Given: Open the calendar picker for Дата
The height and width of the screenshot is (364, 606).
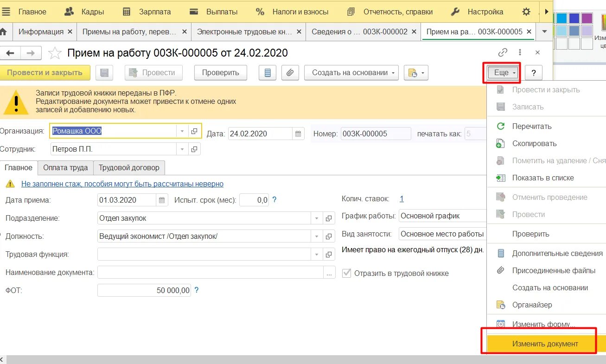Looking at the screenshot, I should (299, 134).
